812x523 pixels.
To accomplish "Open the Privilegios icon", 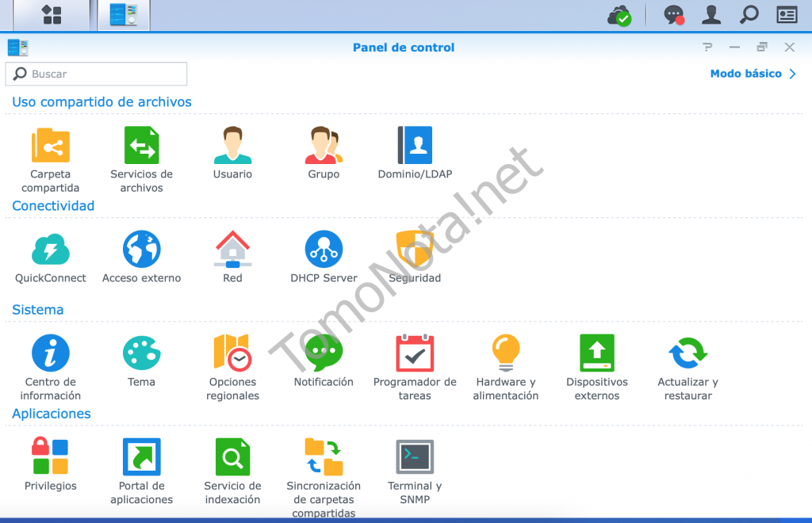I will (x=51, y=457).
